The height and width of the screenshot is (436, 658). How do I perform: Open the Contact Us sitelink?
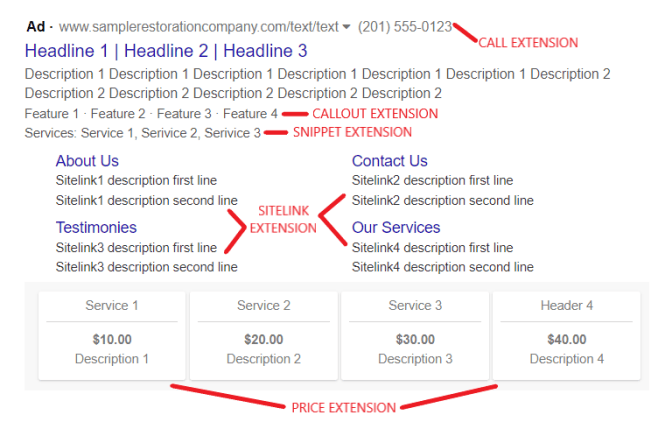(x=389, y=161)
